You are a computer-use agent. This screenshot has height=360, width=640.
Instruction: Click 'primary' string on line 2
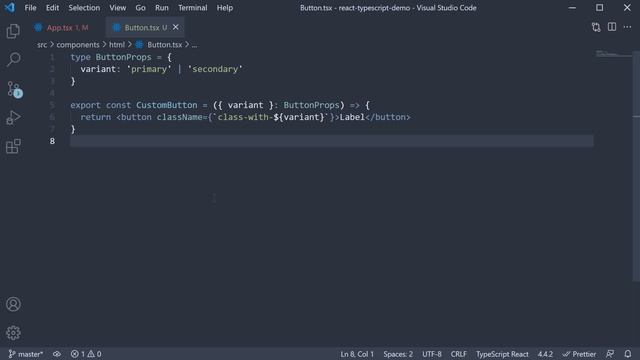[x=149, y=69]
